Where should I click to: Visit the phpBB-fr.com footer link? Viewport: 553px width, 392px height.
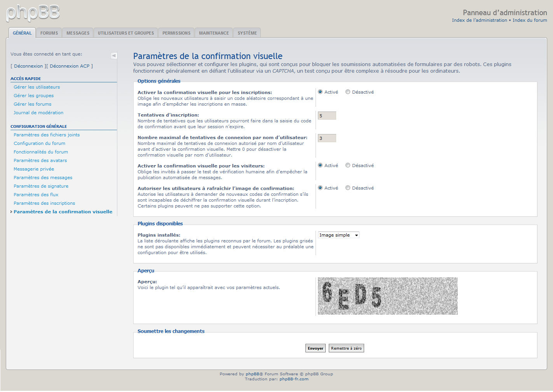click(294, 379)
